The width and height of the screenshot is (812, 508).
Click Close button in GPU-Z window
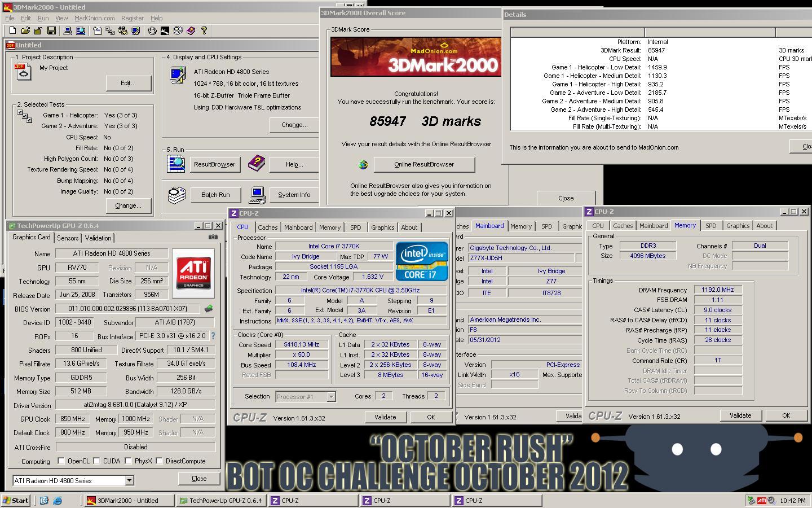[x=199, y=479]
